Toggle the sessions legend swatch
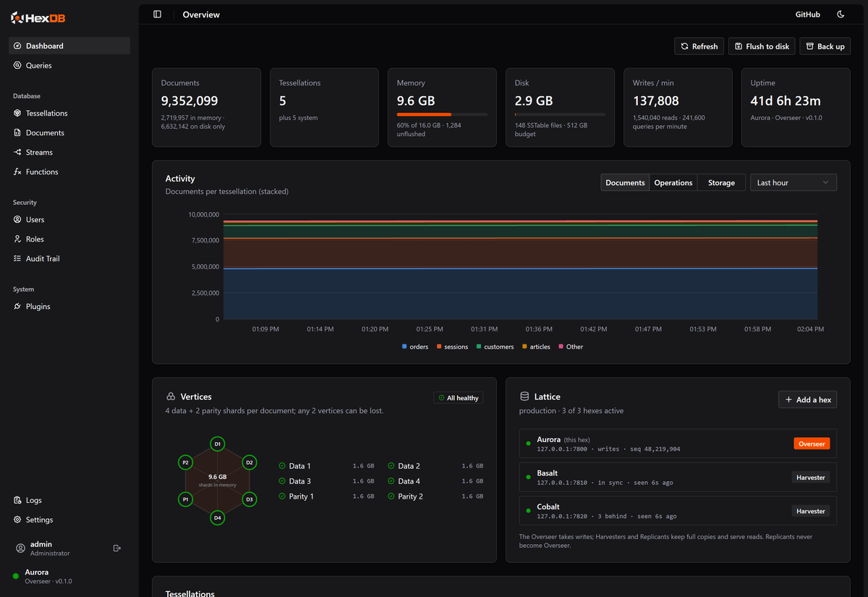This screenshot has width=868, height=597. point(439,347)
